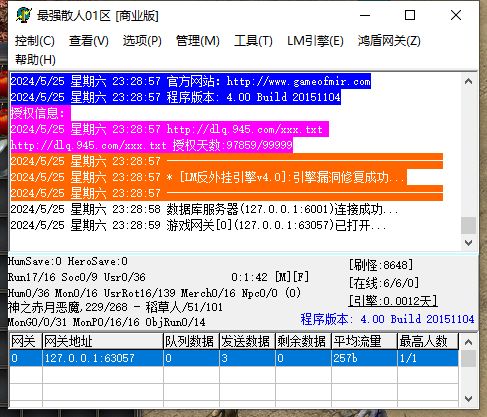The height and width of the screenshot is (417, 487).
Task: Click the 发送数据 column header
Action: [247, 341]
